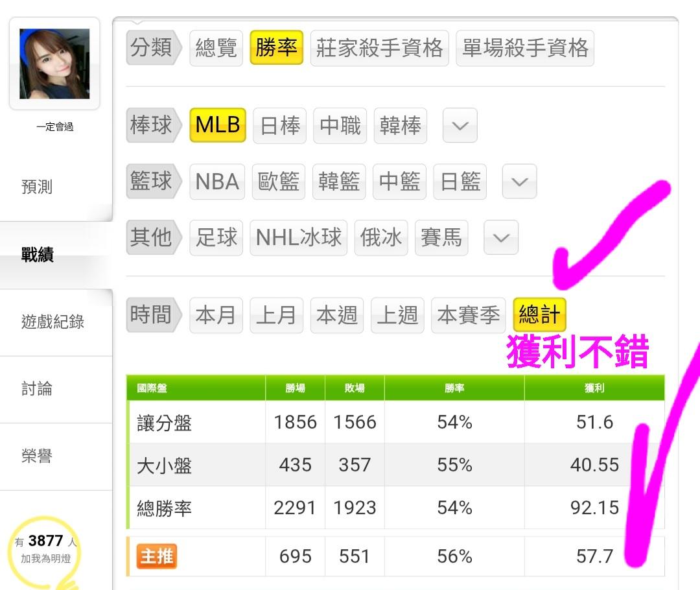Click the orange 主推 badge

157,556
